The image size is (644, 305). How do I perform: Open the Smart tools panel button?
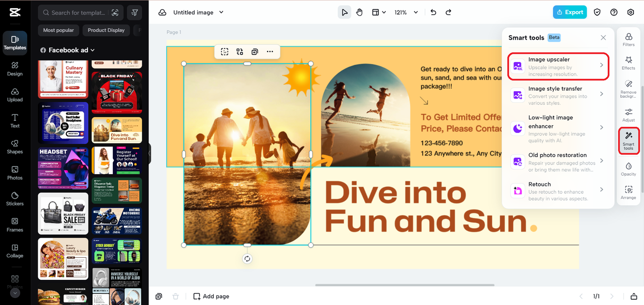point(628,140)
